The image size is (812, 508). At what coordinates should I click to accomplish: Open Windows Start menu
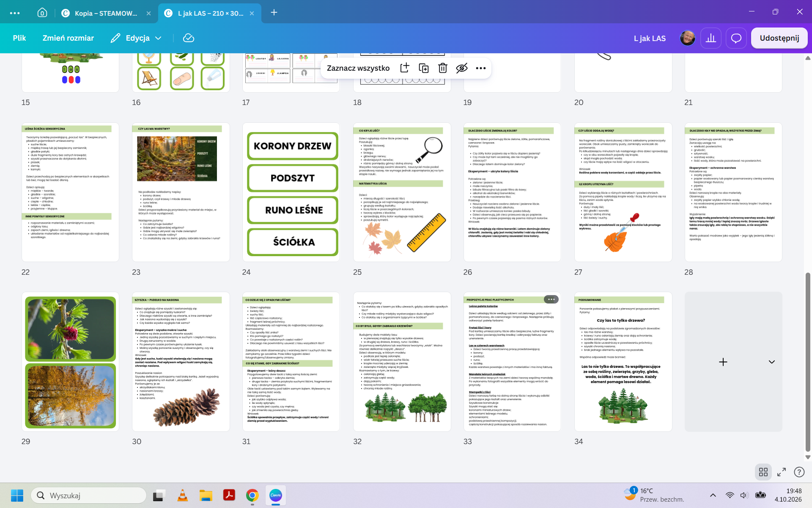click(x=17, y=495)
